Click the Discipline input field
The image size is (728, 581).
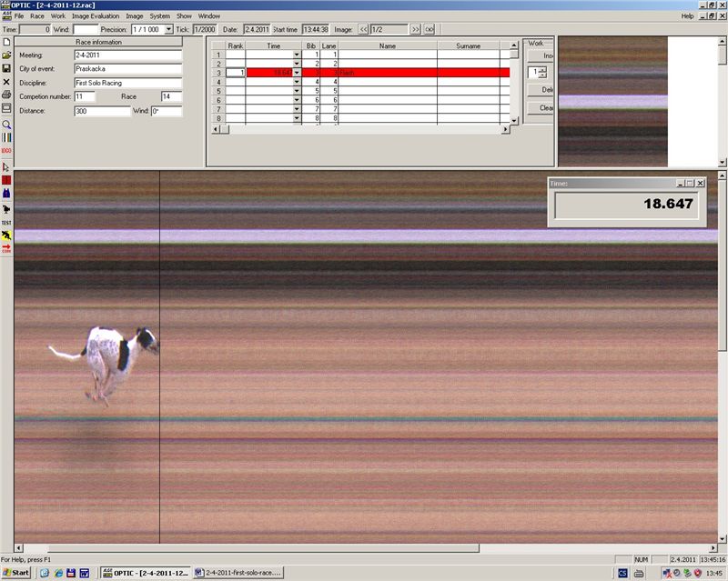pos(127,83)
